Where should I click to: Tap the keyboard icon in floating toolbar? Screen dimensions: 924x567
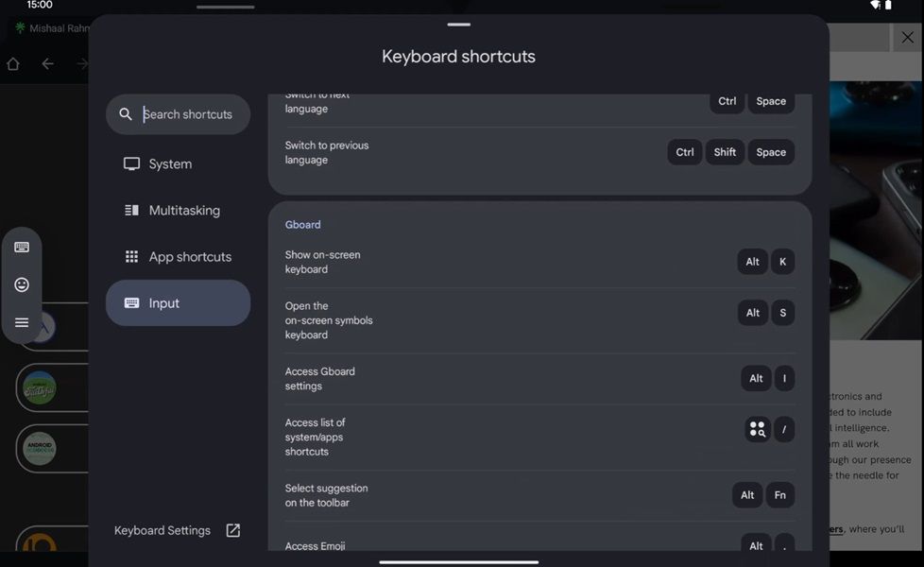click(x=22, y=247)
